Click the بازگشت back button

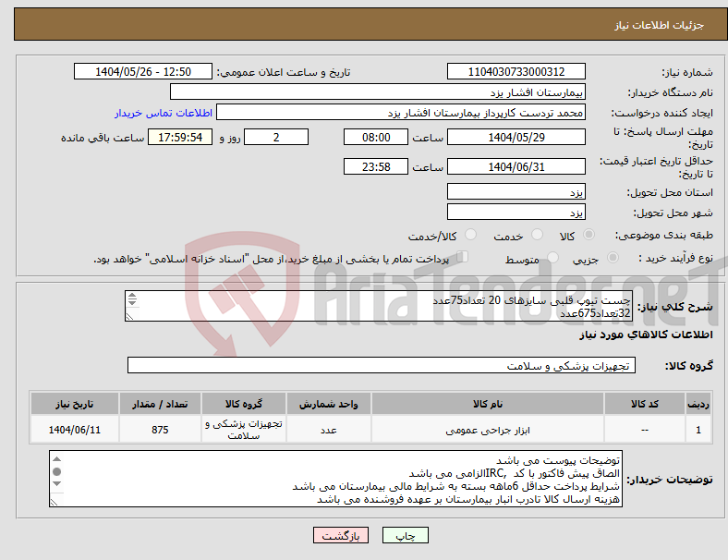tap(341, 535)
